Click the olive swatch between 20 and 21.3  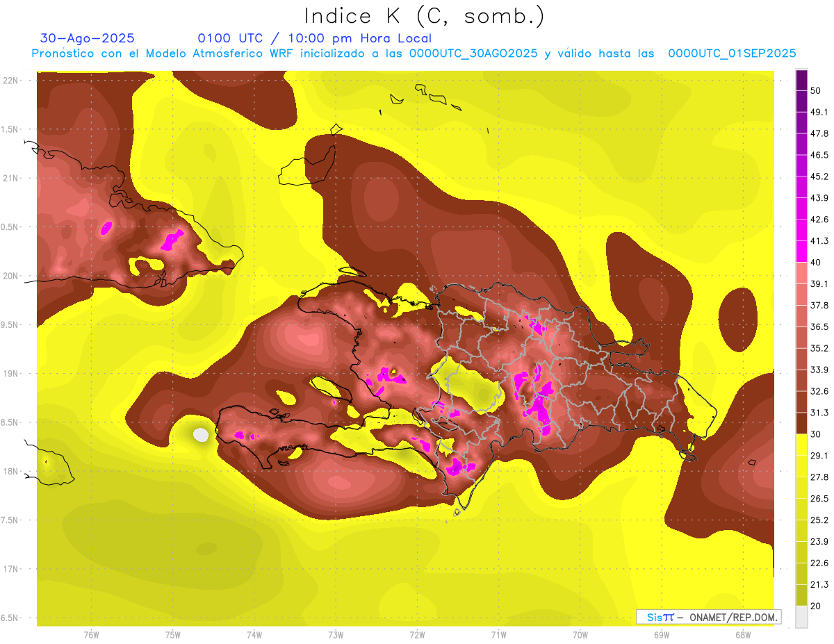(801, 595)
